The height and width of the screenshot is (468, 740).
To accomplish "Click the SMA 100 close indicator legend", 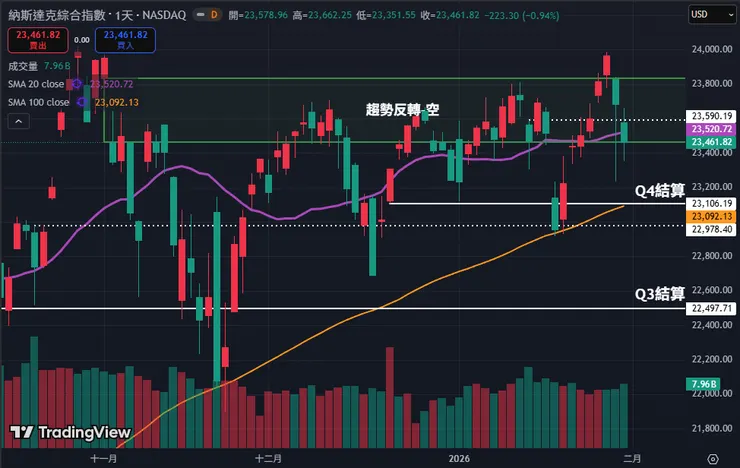I will 40,102.
